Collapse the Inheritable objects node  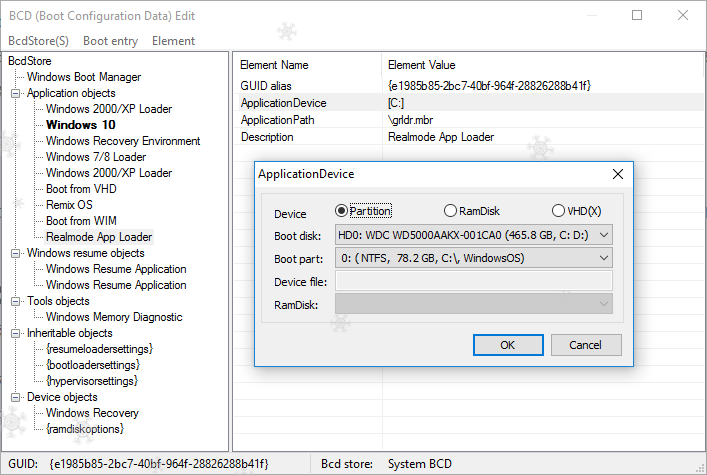pos(15,333)
